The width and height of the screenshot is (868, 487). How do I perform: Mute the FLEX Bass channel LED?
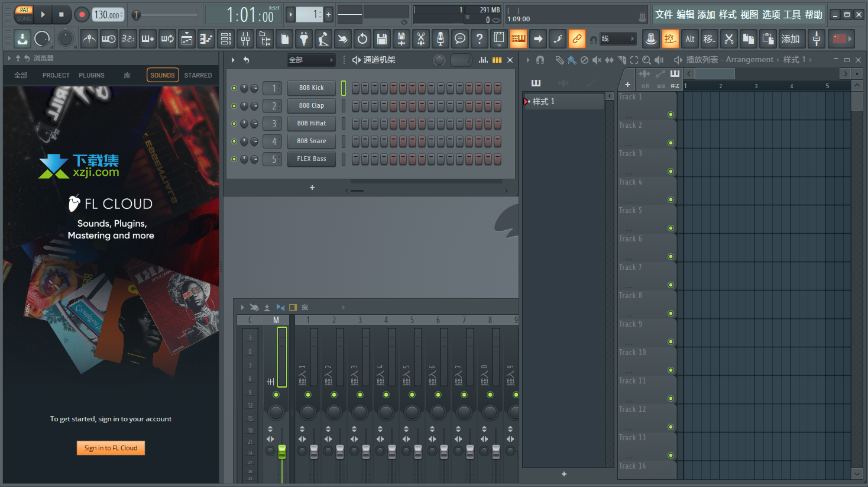(x=234, y=159)
